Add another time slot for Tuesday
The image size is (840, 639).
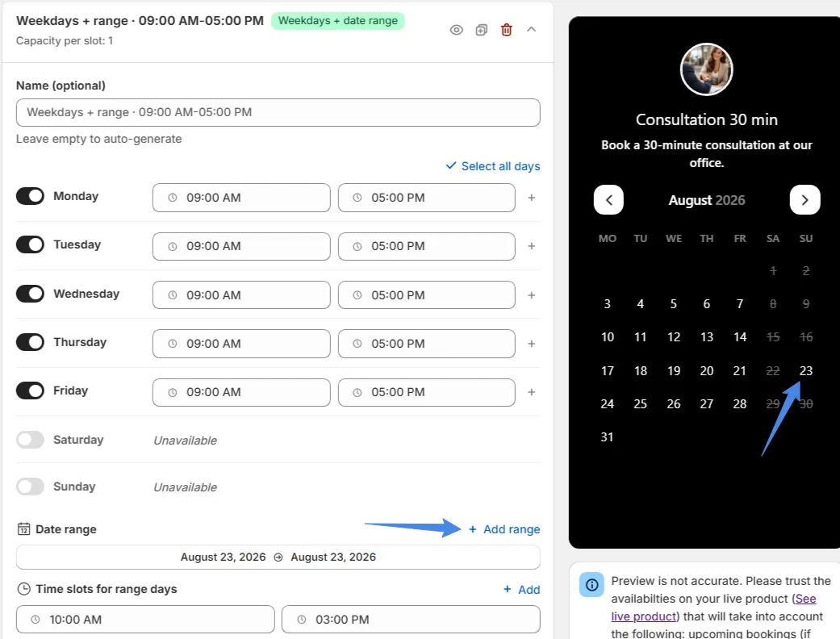pyautogui.click(x=532, y=246)
